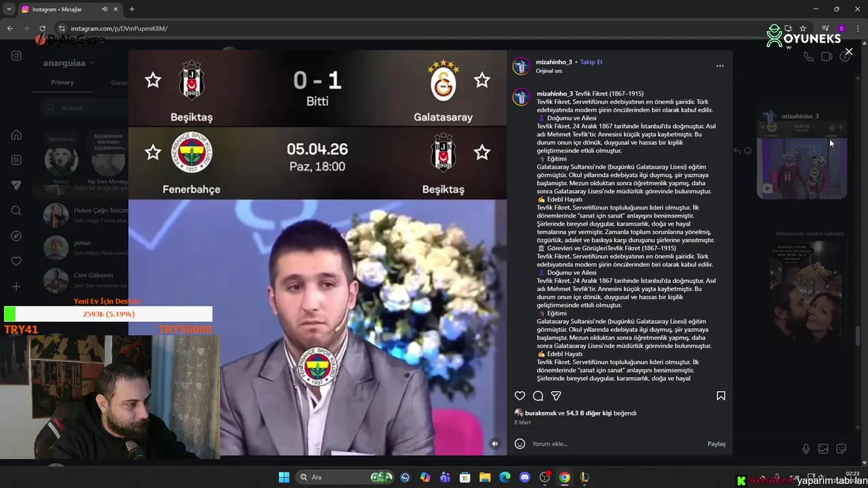This screenshot has width=868, height=488.
Task: Click the 8 Mart post date
Action: click(x=522, y=422)
